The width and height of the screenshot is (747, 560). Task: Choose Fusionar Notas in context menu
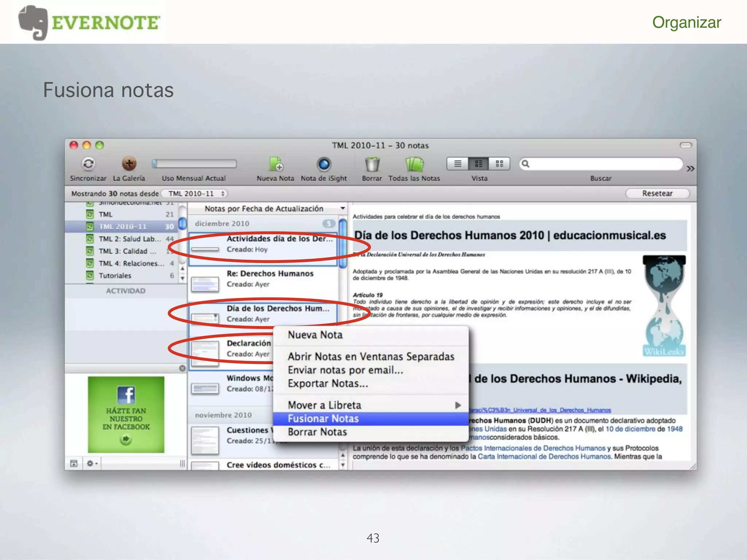(x=371, y=419)
